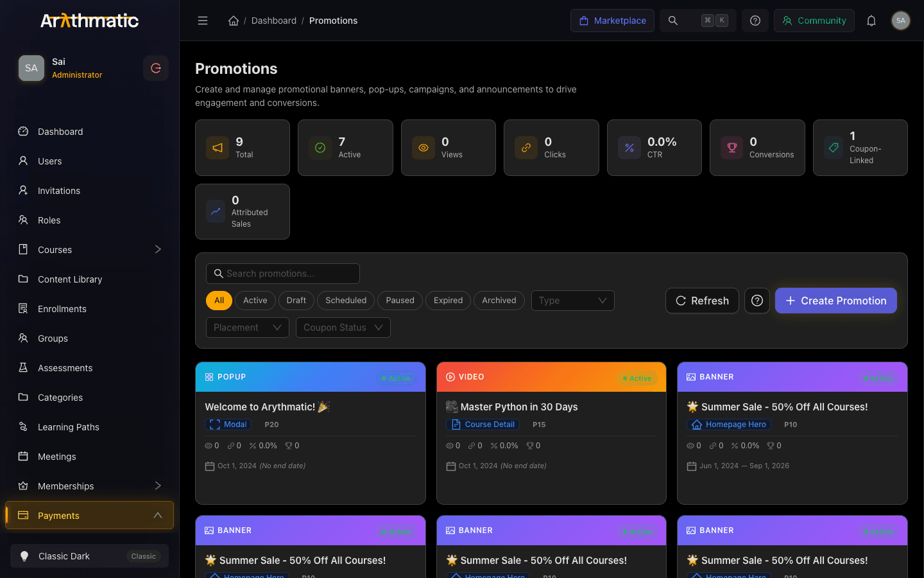Screen dimensions: 924x578
Task: Open the Type filter dropdown
Action: 573,301
